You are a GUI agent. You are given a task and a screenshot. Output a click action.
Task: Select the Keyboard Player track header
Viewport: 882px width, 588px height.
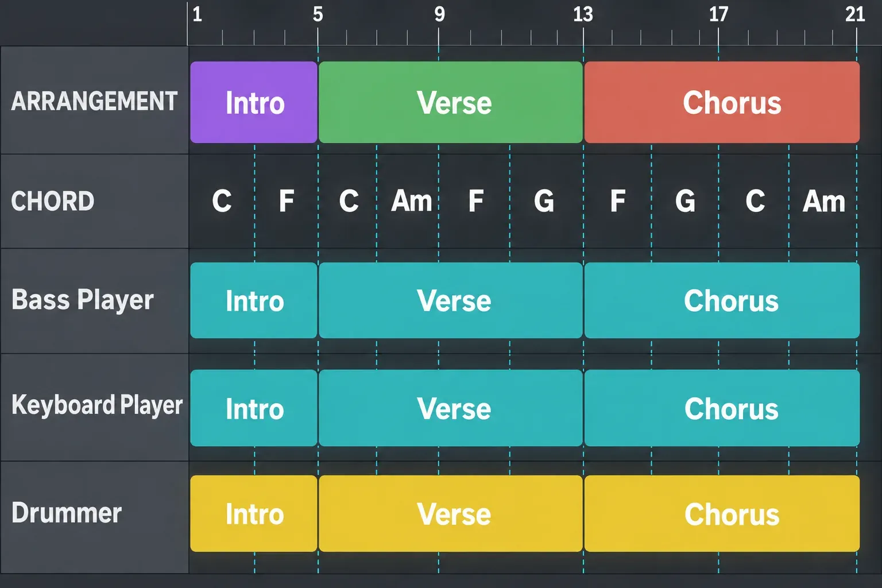coord(94,407)
